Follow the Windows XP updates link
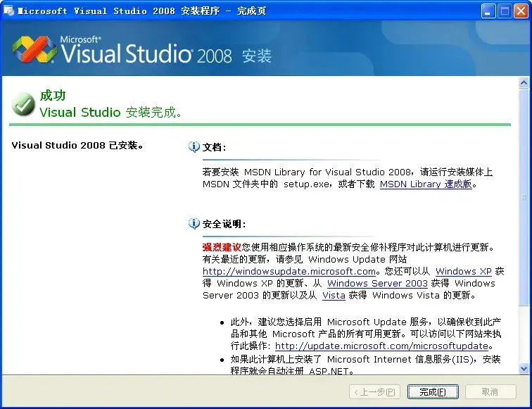Viewport: 532px width, 409px height. pyautogui.click(x=464, y=272)
